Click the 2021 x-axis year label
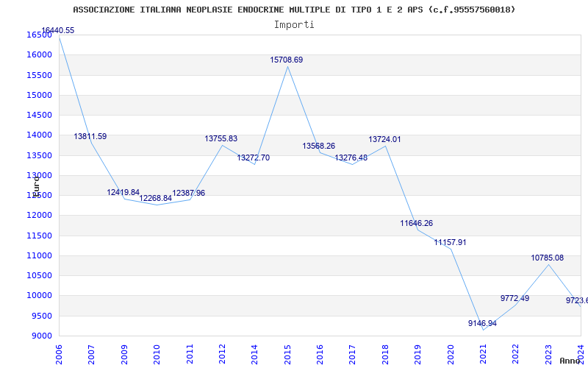588x368 pixels. point(483,354)
